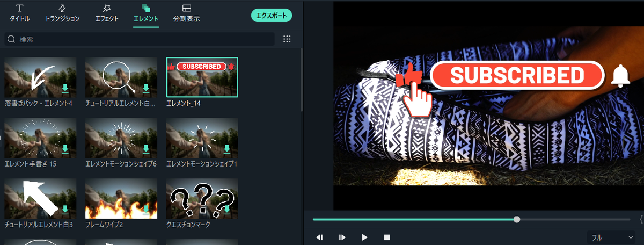Select 落書きパック - エレメント4 thumbnail
This screenshot has width=644, height=245.
(x=40, y=77)
